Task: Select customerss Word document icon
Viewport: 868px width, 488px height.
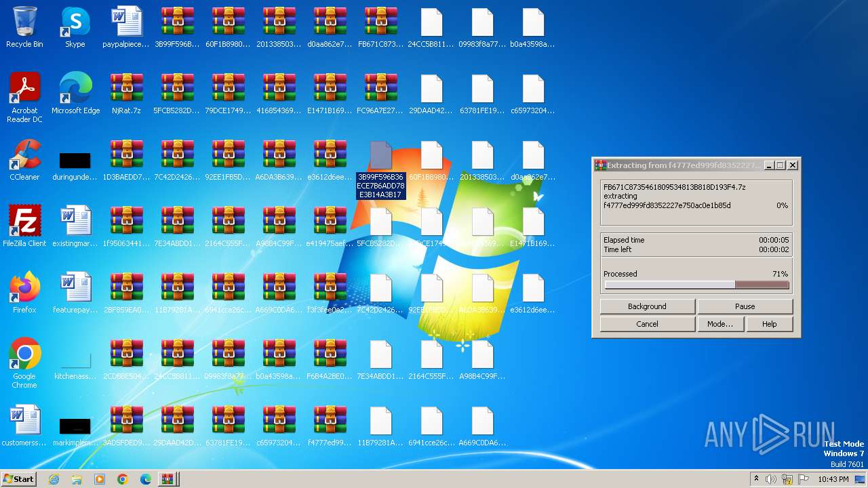Action: 24,426
